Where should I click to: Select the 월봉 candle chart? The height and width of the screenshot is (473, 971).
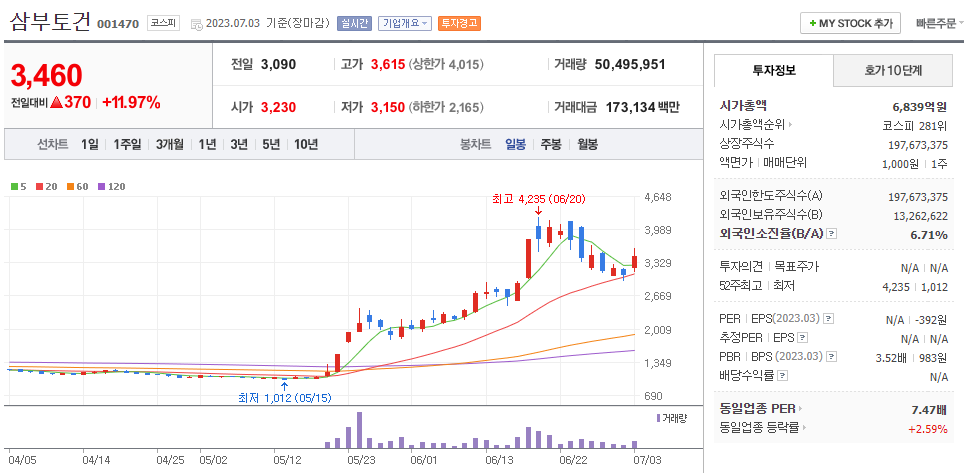(x=588, y=144)
